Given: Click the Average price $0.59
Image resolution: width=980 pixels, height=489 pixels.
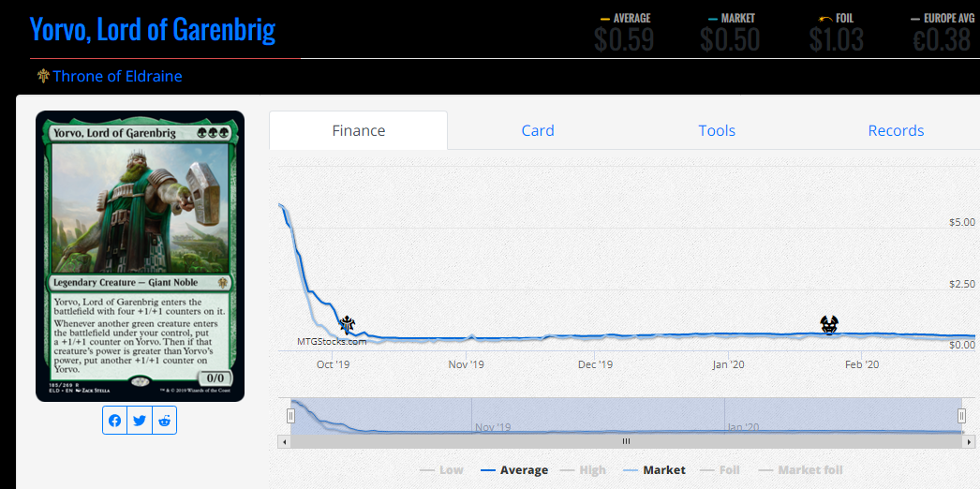Looking at the screenshot, I should click(x=624, y=40).
